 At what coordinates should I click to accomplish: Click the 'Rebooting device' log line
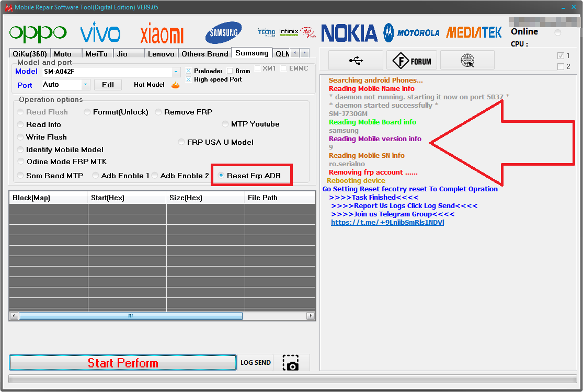pyautogui.click(x=356, y=180)
